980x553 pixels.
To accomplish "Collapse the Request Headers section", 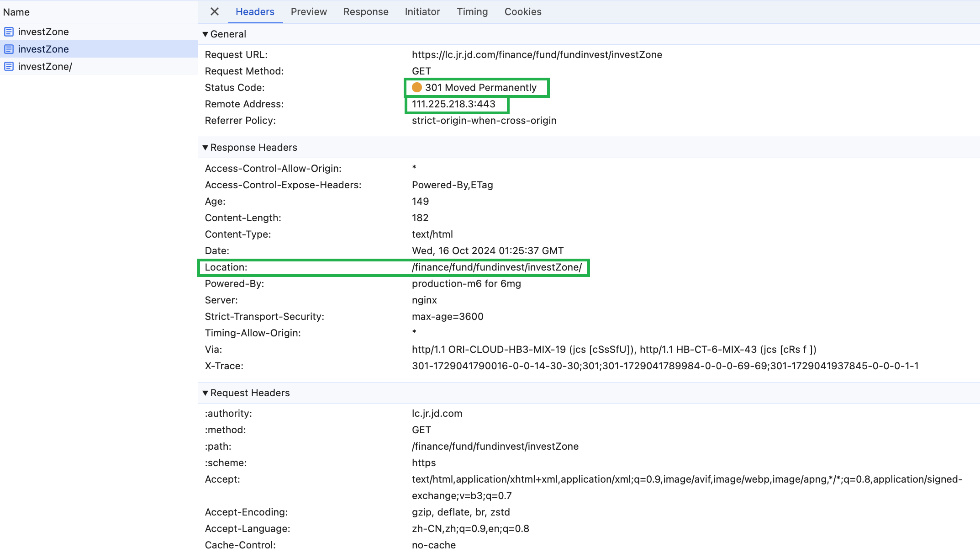I will 205,393.
